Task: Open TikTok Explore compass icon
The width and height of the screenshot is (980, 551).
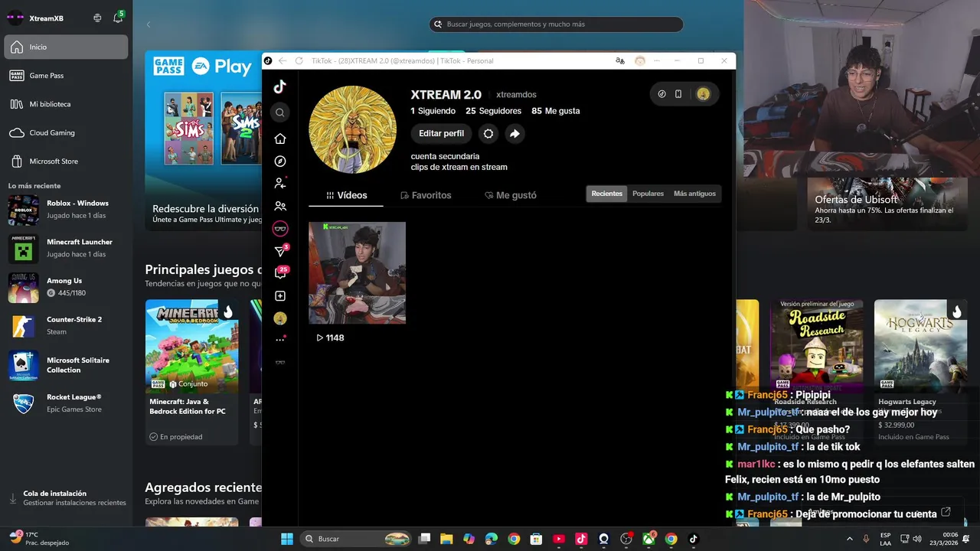Action: (280, 161)
